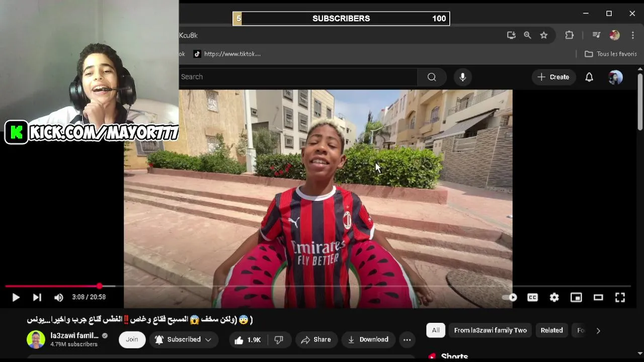Open Chrome three-dot menu
The height and width of the screenshot is (362, 644).
tap(633, 35)
